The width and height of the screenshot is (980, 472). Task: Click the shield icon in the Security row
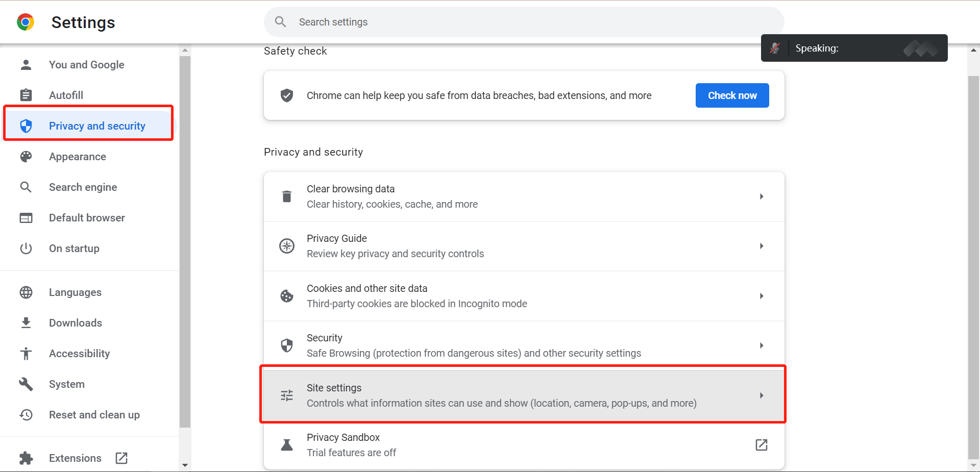287,345
